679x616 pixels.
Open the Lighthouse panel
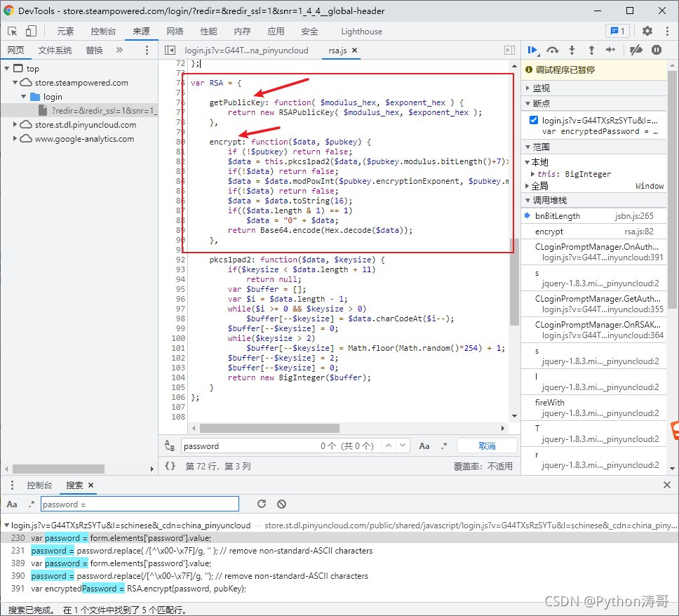coord(361,31)
